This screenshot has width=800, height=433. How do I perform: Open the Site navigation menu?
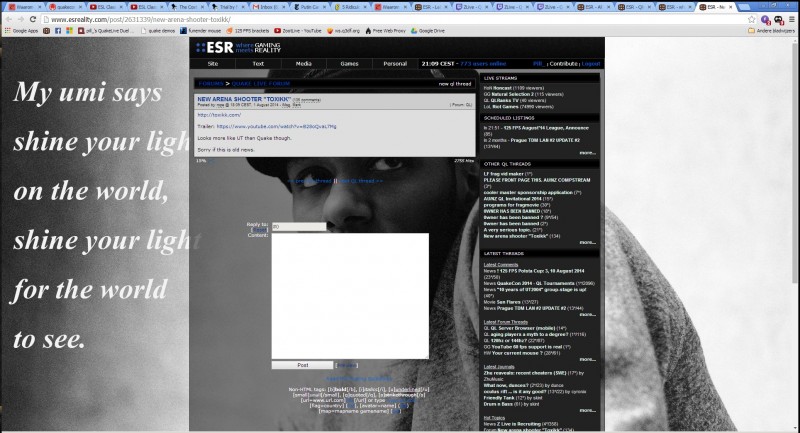(212, 63)
